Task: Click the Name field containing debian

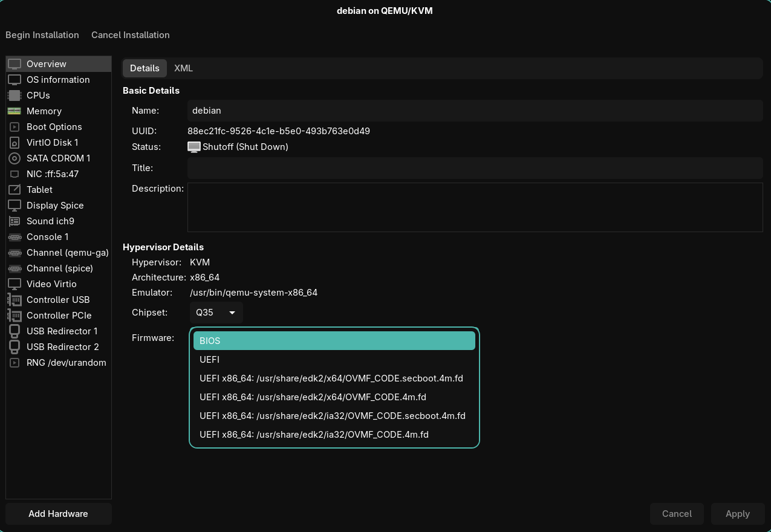Action: click(475, 111)
